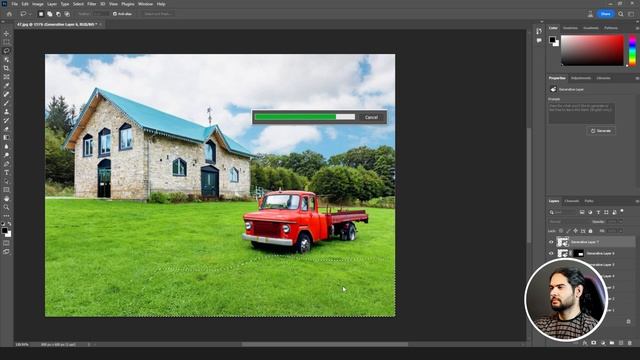
Task: Switch to the Swatches tab
Action: 570,28
